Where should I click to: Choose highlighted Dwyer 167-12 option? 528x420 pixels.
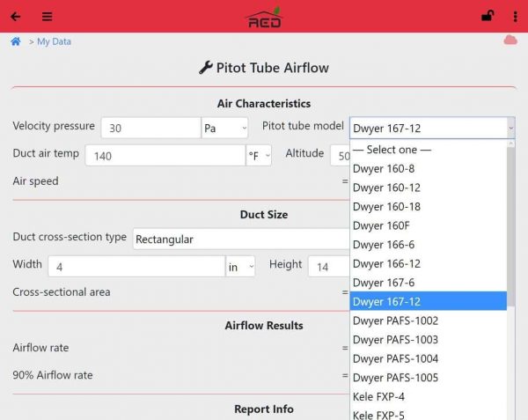pos(429,301)
